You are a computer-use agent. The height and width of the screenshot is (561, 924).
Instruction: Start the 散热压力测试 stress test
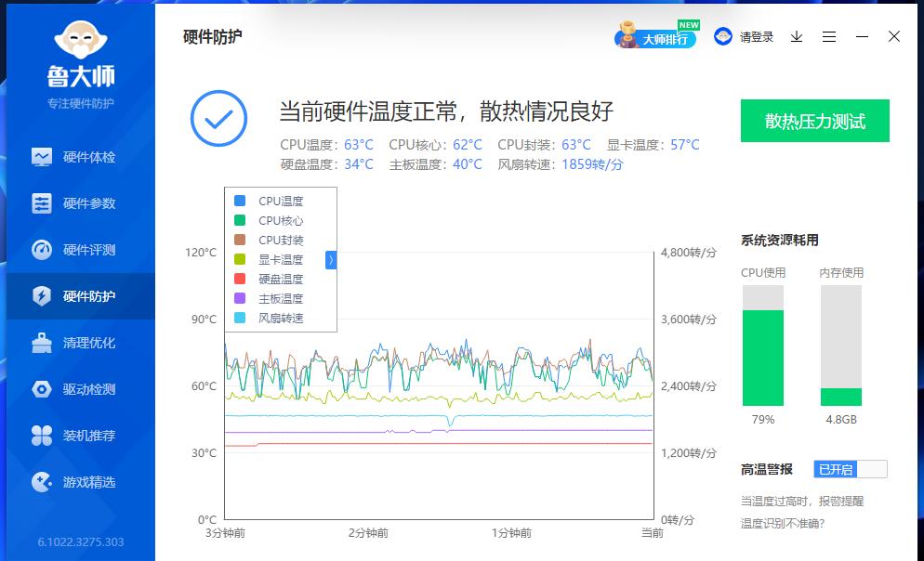pos(815,121)
